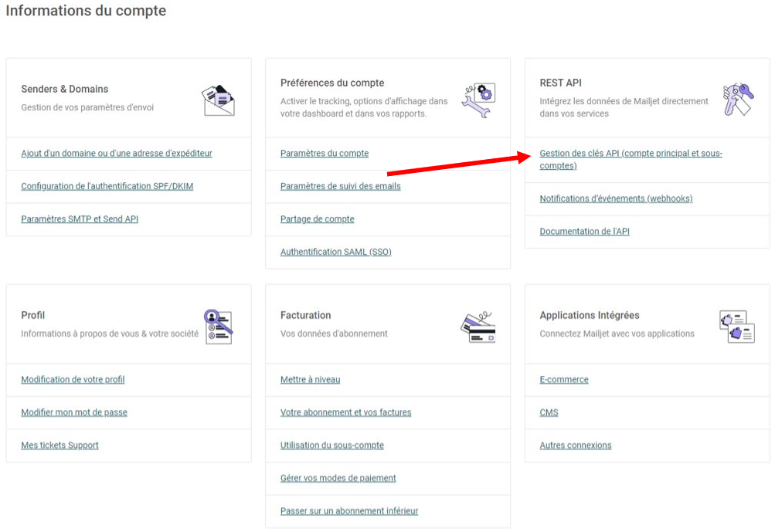Image resolution: width=775 pixels, height=532 pixels.
Task: Click the Applications Intégrées heading
Action: coord(590,315)
